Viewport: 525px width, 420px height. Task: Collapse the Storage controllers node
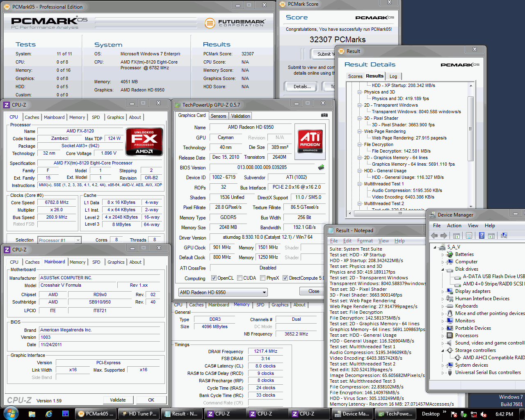443,351
